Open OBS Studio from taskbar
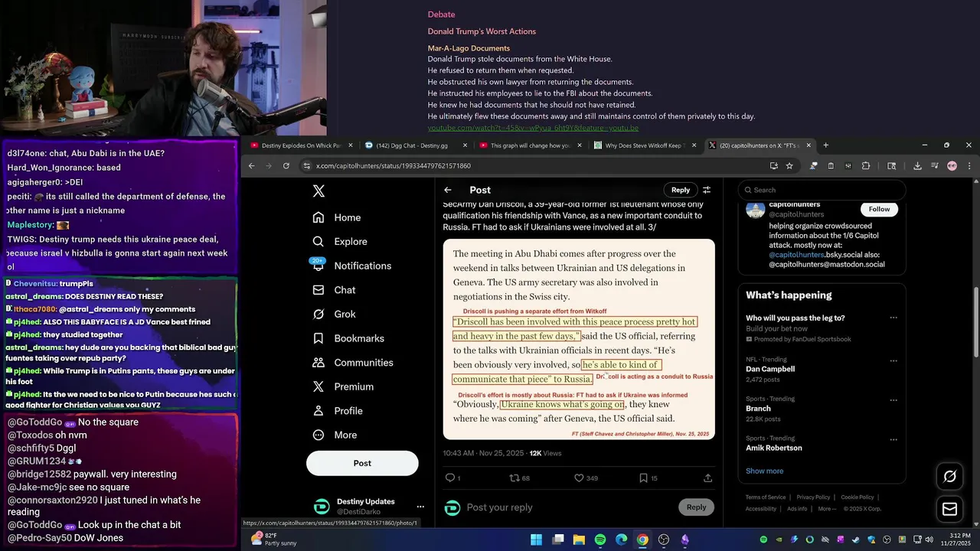 click(x=664, y=540)
